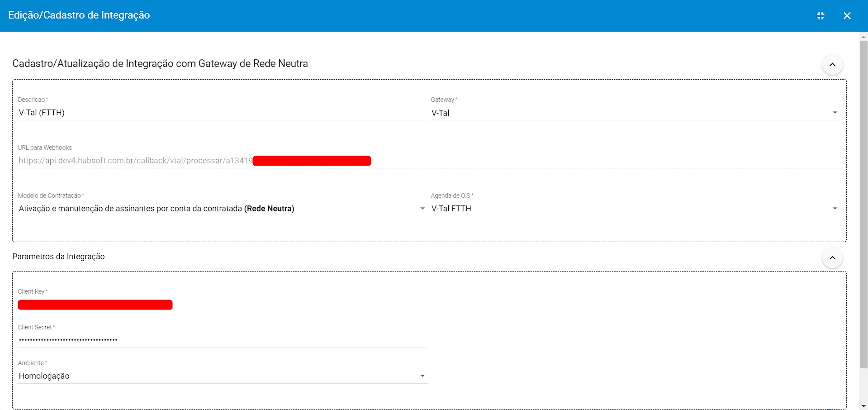868x410 pixels.
Task: Click the scrollbar up arrow
Action: pos(863,36)
